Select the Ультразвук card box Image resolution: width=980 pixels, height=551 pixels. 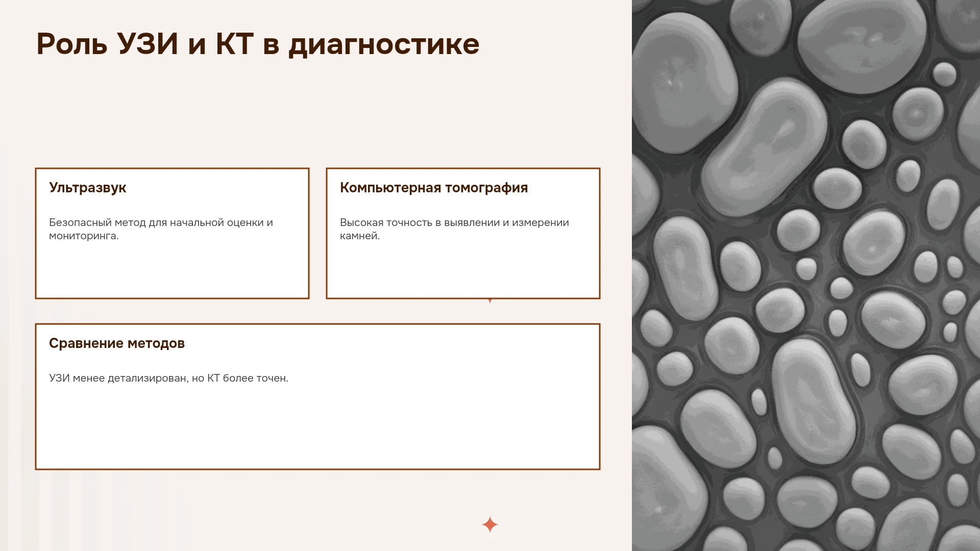tap(172, 233)
